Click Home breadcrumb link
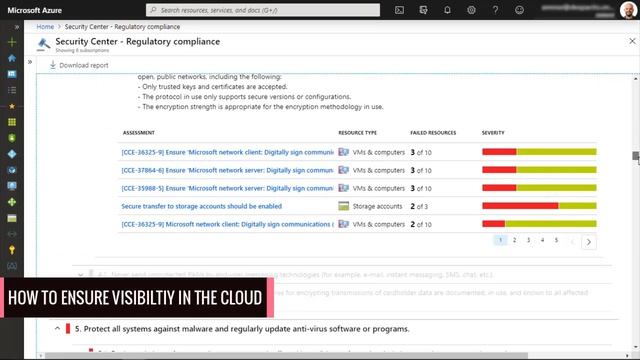This screenshot has height=360, width=640. click(x=45, y=27)
